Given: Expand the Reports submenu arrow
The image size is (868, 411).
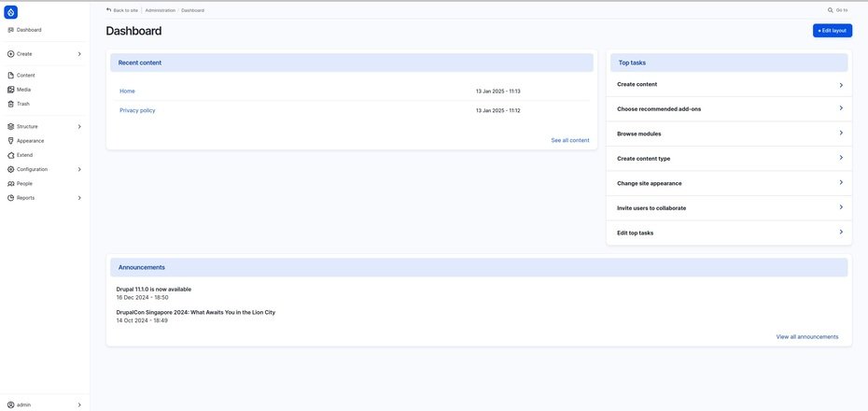Looking at the screenshot, I should [79, 198].
